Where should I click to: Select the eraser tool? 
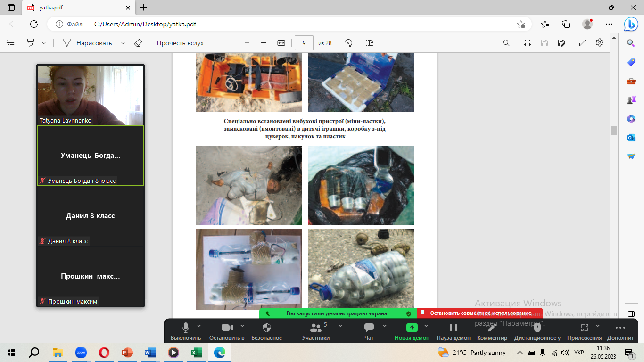(138, 43)
